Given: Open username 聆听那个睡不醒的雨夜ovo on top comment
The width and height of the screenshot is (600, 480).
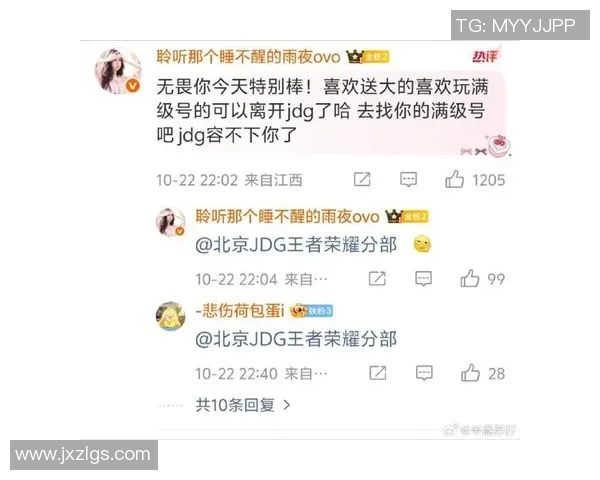Looking at the screenshot, I should tap(248, 57).
